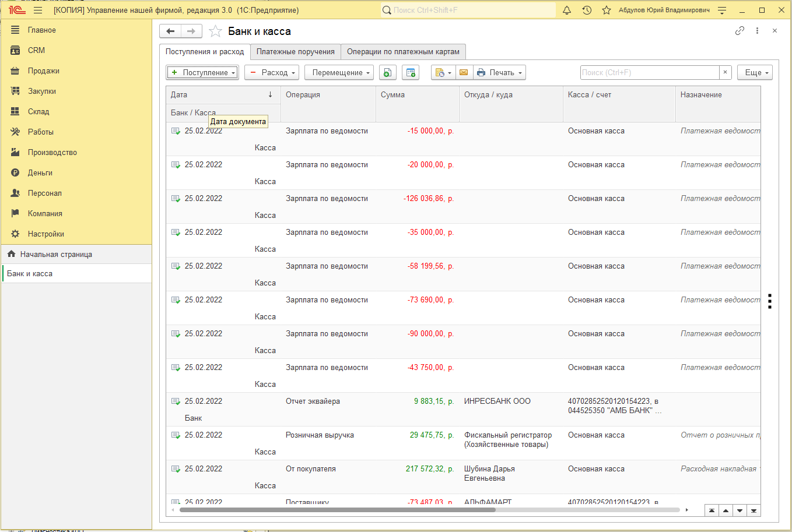Open the Печать print dropdown
792x532 pixels.
coord(499,72)
